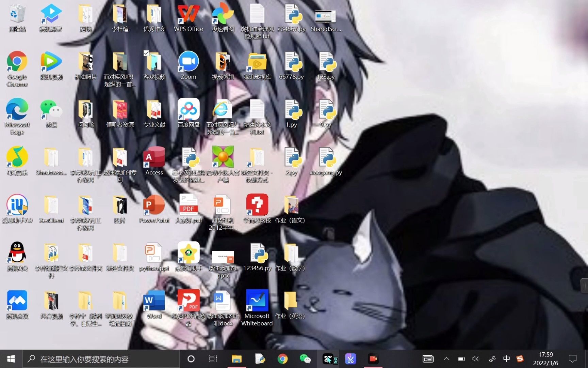The width and height of the screenshot is (588, 368).
Task: Launch 腾讯会议 desktop shortcut
Action: (x=17, y=304)
